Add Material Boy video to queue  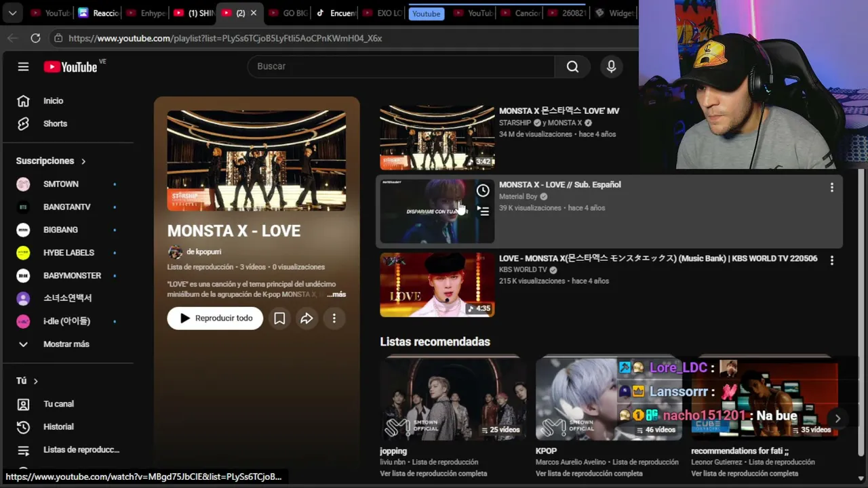pos(483,211)
